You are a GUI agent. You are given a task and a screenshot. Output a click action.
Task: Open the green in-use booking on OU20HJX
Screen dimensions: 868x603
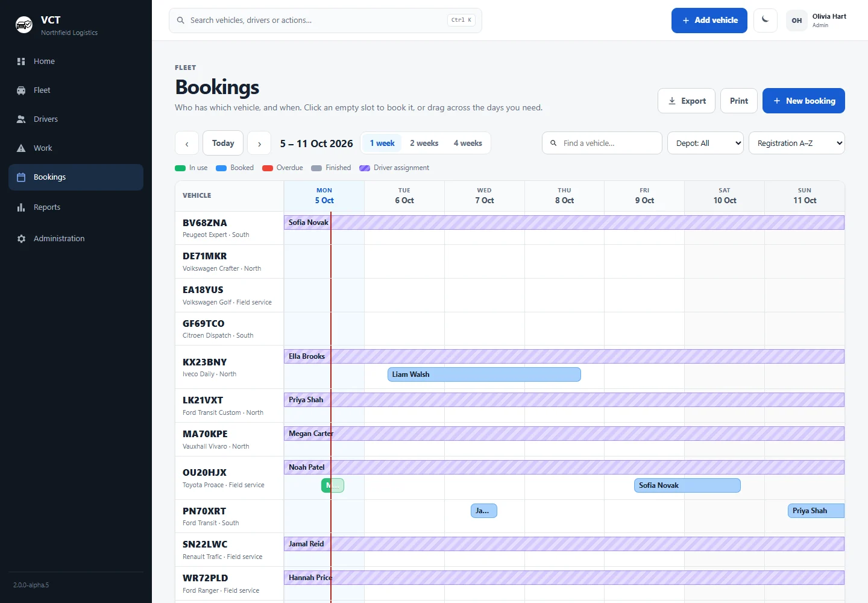[x=333, y=485]
